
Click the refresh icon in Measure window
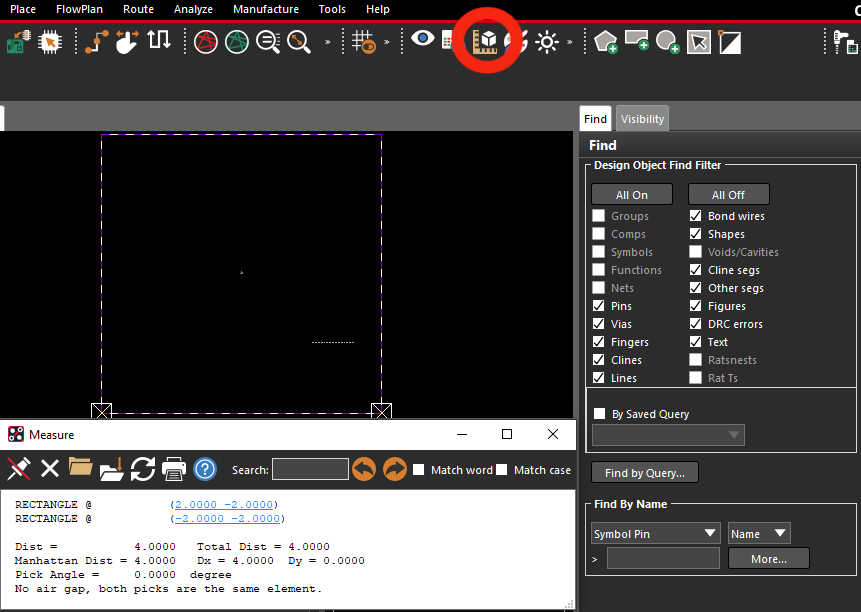143,470
